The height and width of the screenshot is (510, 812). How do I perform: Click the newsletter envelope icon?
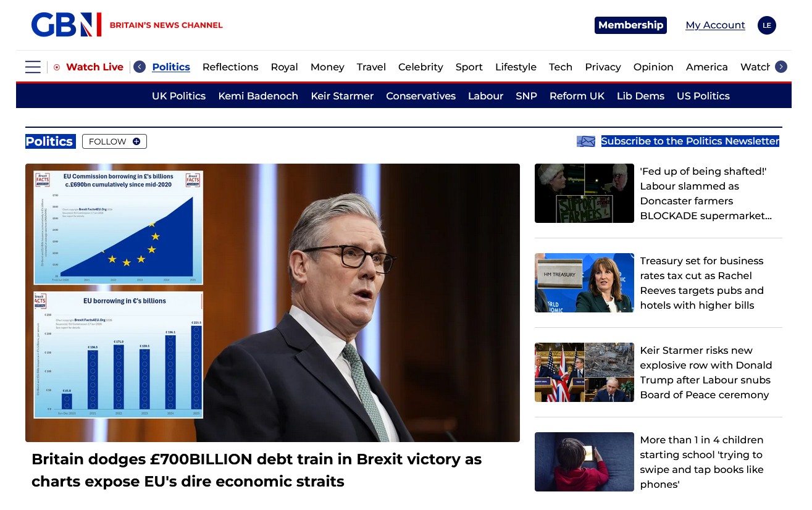[585, 141]
